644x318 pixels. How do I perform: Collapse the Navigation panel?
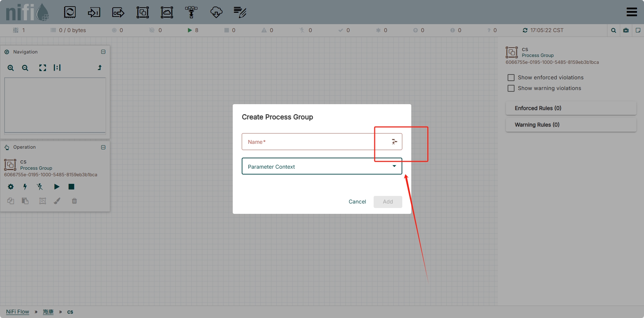point(103,52)
